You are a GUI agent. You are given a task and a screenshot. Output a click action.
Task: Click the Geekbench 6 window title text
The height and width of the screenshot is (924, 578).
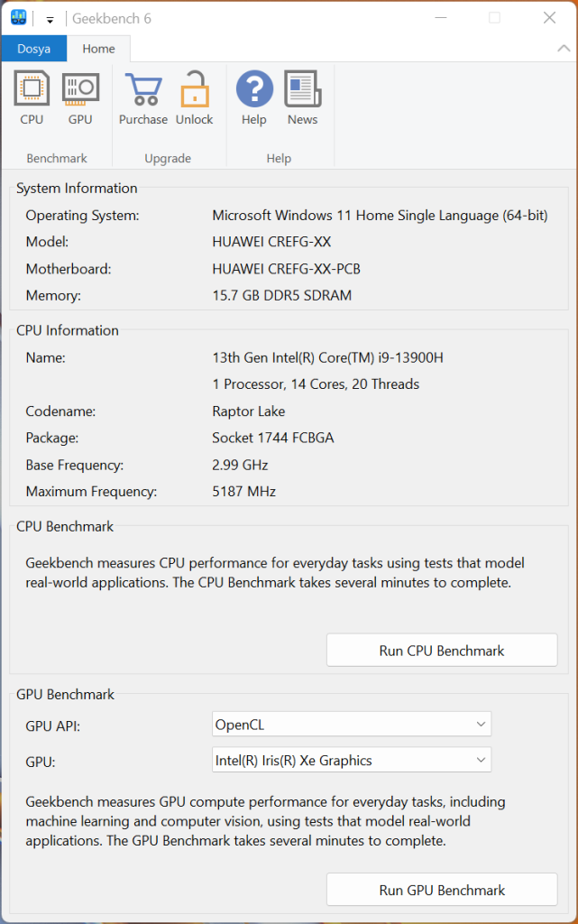pos(112,19)
